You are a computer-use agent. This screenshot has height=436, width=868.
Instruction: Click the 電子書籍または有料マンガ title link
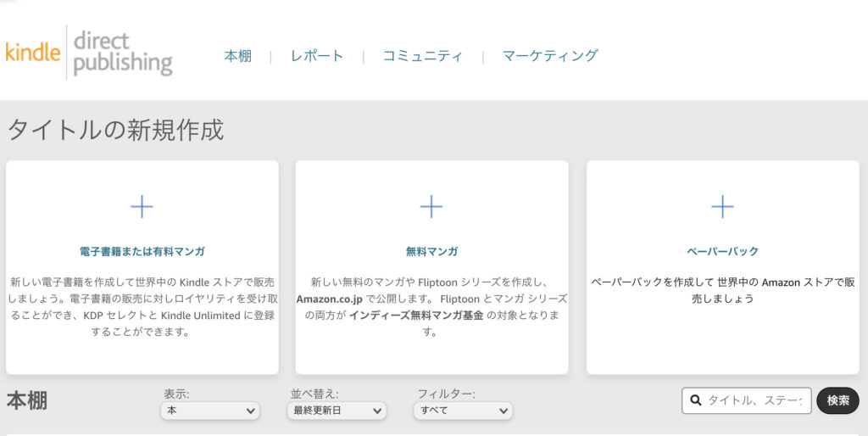[x=142, y=252]
